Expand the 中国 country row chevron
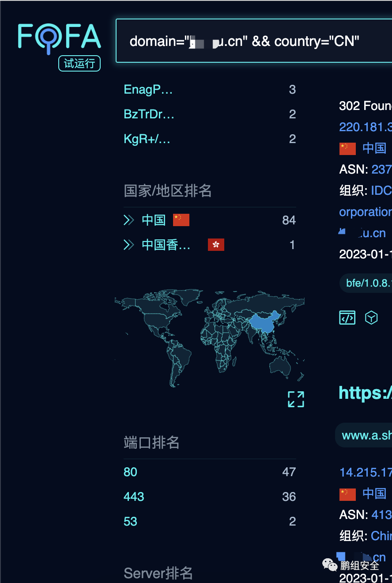Viewport: 392px width, 583px height. click(129, 220)
